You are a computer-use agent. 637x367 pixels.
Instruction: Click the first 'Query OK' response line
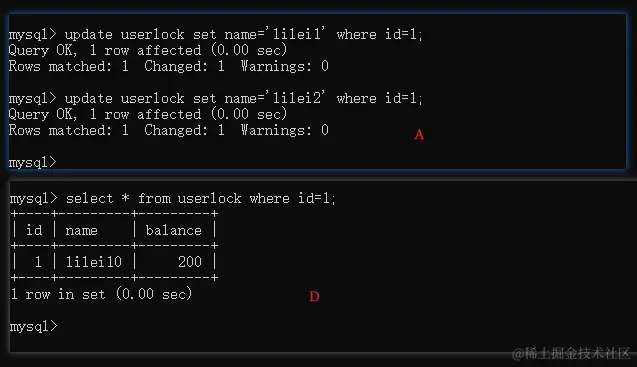pyautogui.click(x=148, y=50)
